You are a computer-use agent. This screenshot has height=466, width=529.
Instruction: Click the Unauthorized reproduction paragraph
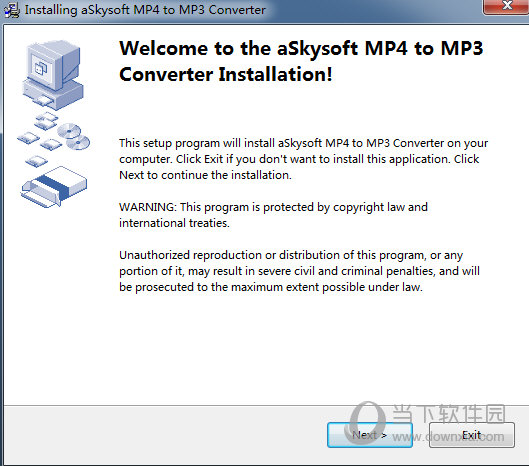tap(299, 271)
